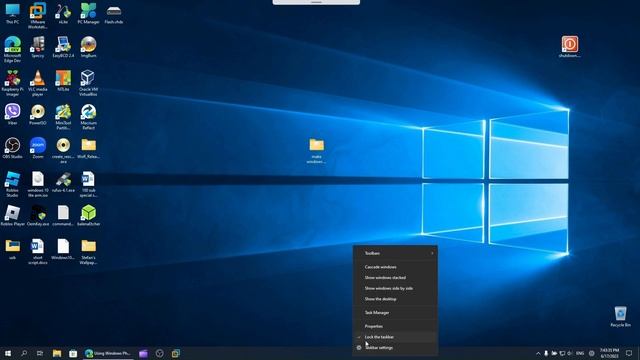
Task: Select the OBS Studio shortcut
Action: point(12,148)
